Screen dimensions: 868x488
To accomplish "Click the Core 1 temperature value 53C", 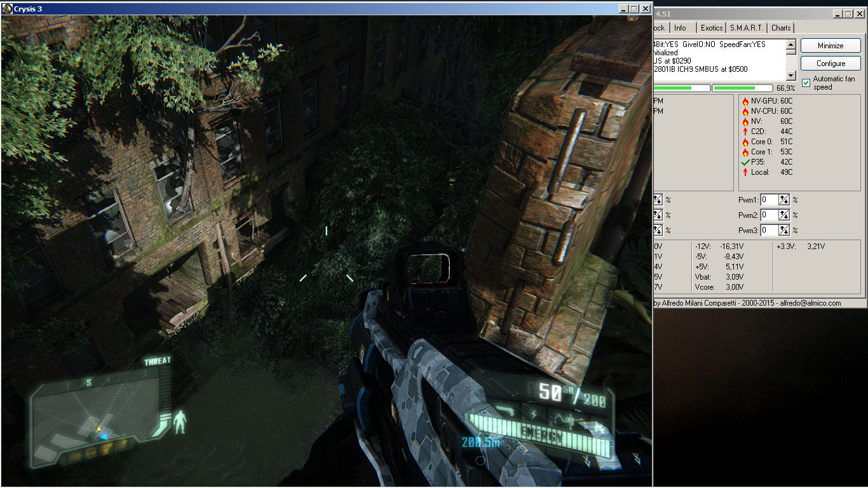I will click(787, 152).
